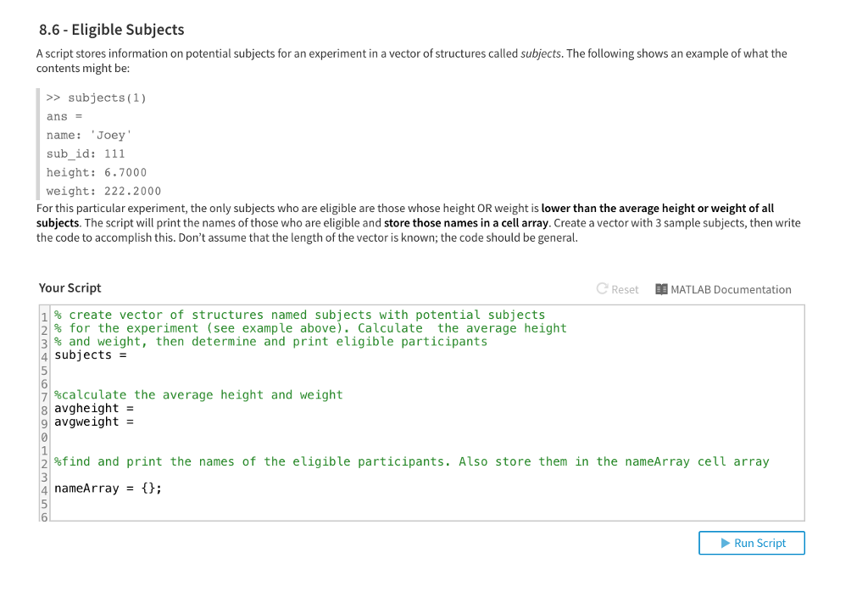Click the Run Script button
The width and height of the screenshot is (868, 603).
[x=751, y=543]
